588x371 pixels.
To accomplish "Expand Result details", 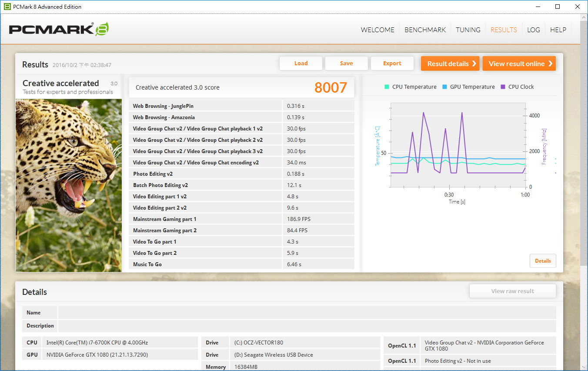I will click(x=450, y=64).
